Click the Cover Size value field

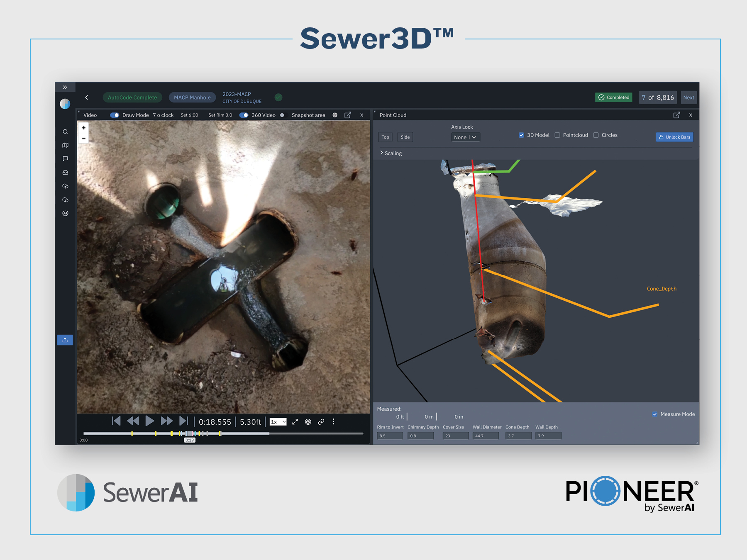pyautogui.click(x=456, y=436)
